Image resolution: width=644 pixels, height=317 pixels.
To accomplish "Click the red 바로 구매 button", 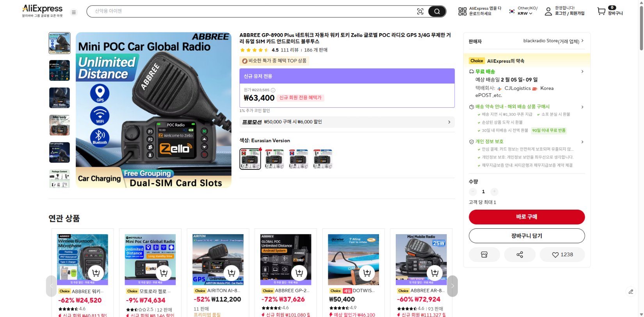I will point(527,217).
